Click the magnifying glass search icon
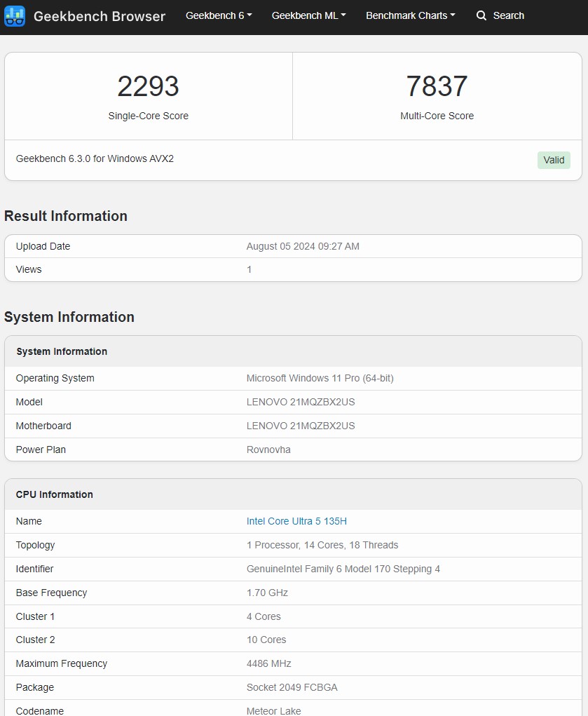This screenshot has height=716, width=588. [x=481, y=15]
